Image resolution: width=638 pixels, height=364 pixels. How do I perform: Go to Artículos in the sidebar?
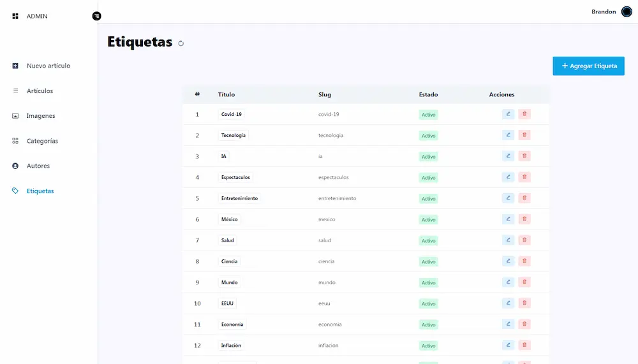tap(40, 91)
